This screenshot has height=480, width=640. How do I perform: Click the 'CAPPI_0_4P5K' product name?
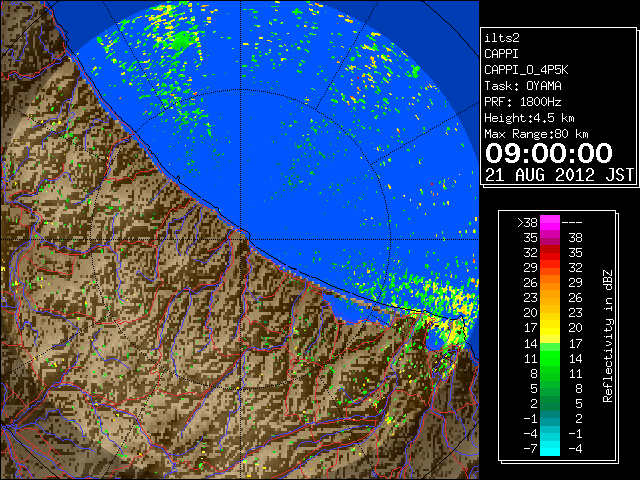point(526,70)
